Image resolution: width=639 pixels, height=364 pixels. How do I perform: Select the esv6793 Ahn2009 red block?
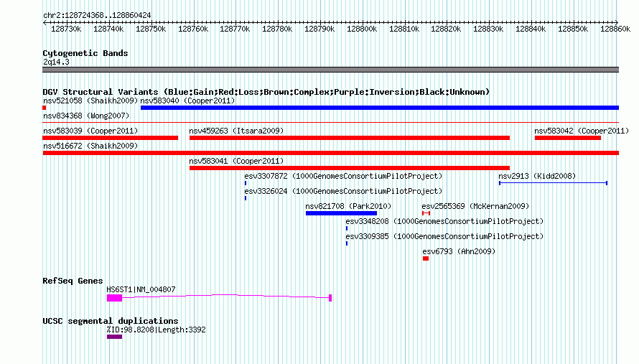pos(426,258)
